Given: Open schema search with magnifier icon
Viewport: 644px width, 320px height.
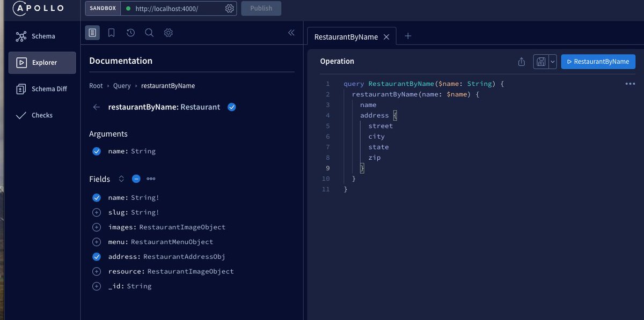Looking at the screenshot, I should (149, 32).
